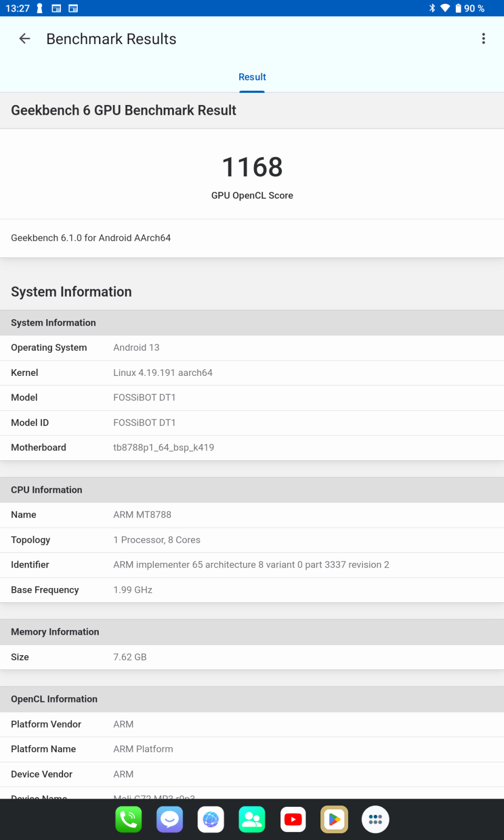Select the Result tab
Viewport: 504px width, 840px height.
252,77
